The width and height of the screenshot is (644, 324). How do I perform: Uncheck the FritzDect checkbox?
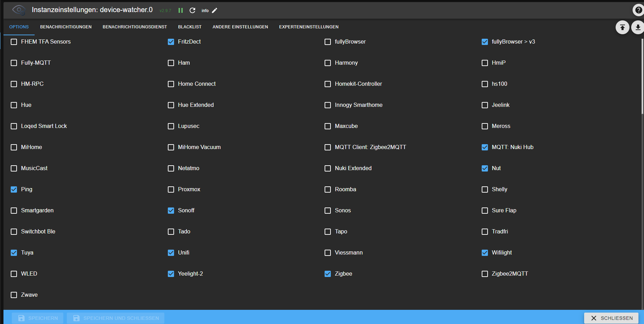tap(171, 42)
